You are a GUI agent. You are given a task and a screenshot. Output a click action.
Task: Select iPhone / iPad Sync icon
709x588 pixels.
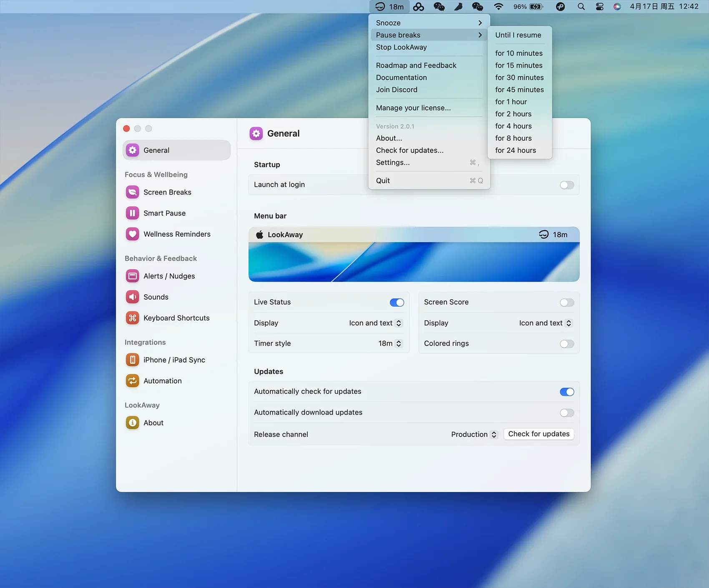point(133,360)
